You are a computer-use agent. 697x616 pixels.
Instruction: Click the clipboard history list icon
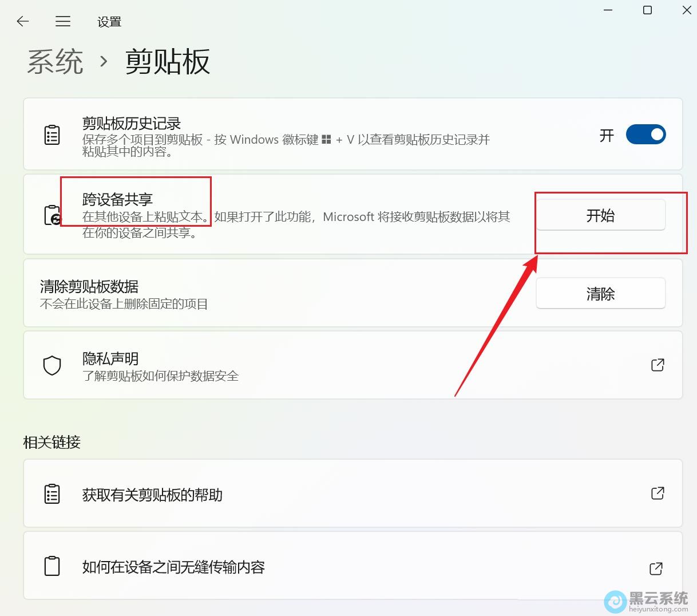[x=52, y=134]
